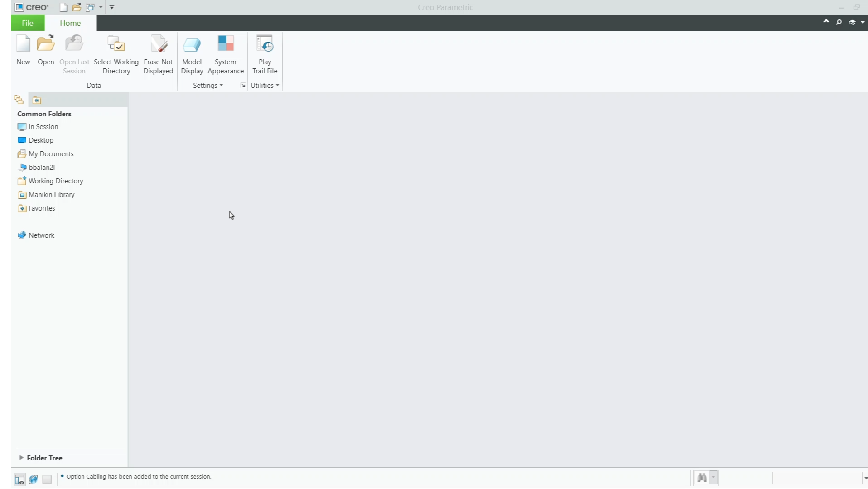This screenshot has width=868, height=489.
Task: Click ribbon search magnifier icon
Action: coord(839,22)
